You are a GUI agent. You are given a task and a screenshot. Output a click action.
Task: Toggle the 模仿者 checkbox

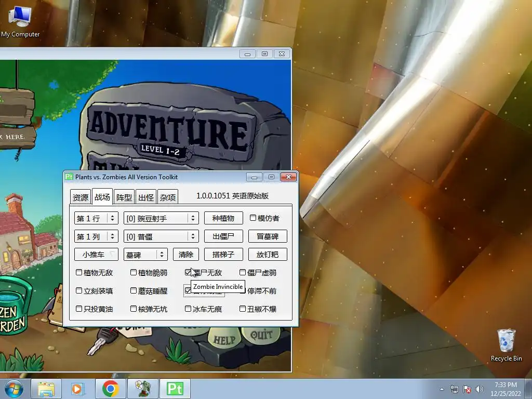[x=253, y=218]
